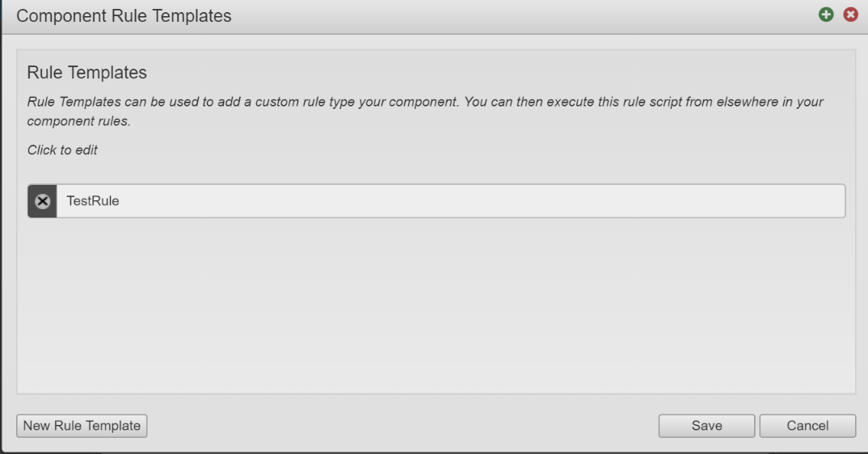Delete the TestRule template via X icon
This screenshot has width=868, height=454.
coord(43,201)
